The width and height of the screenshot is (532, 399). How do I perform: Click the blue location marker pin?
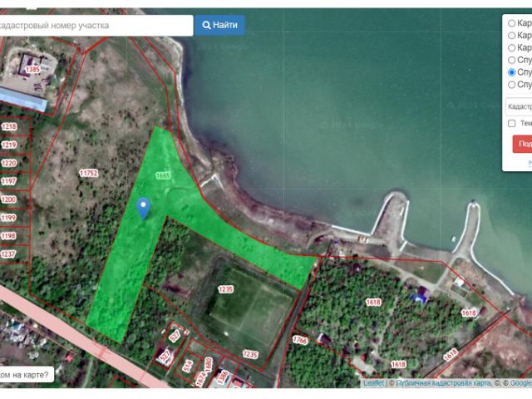(143, 209)
